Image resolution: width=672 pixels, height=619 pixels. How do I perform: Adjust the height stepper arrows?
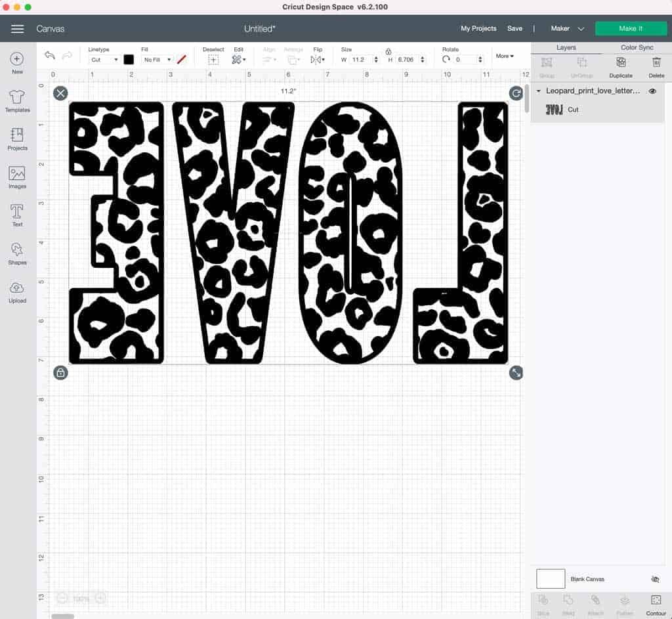[423, 60]
